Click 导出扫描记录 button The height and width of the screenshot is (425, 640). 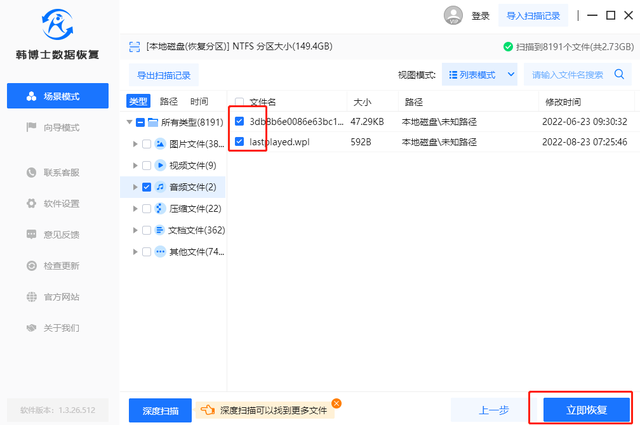tap(164, 75)
